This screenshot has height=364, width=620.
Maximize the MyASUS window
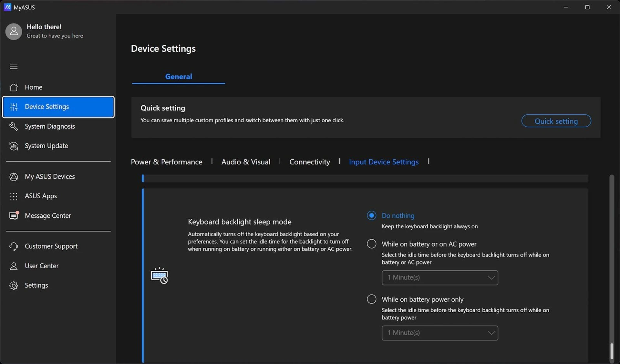587,7
